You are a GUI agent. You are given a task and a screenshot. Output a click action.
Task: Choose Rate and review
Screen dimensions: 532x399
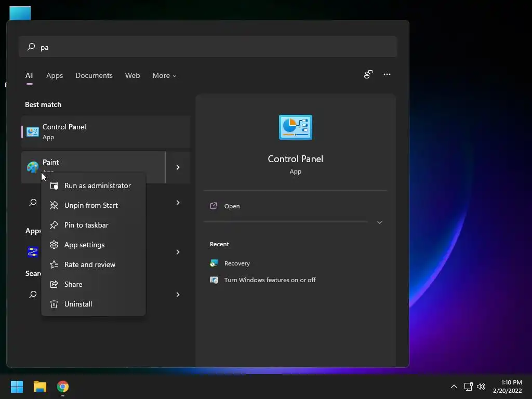[94, 264]
